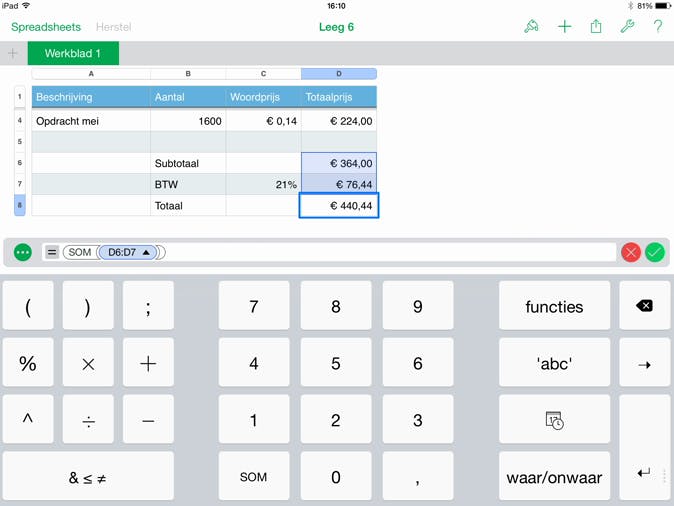
Task: Select the € 0,14 cell
Action: tap(263, 121)
